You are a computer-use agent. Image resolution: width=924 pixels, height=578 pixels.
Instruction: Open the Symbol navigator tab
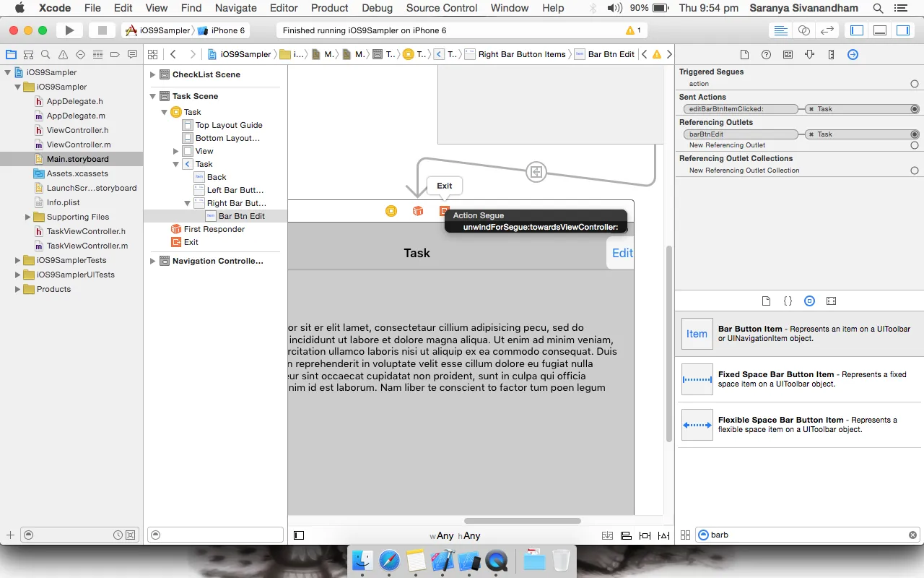[x=28, y=54]
